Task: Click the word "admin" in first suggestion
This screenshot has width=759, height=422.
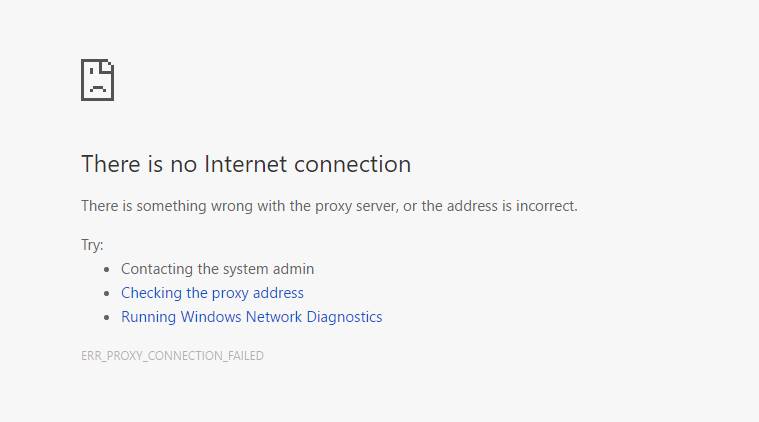Action: coord(294,269)
